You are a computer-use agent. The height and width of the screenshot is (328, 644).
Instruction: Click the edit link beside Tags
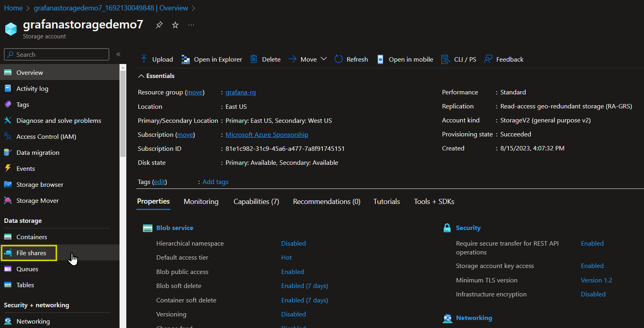click(160, 182)
